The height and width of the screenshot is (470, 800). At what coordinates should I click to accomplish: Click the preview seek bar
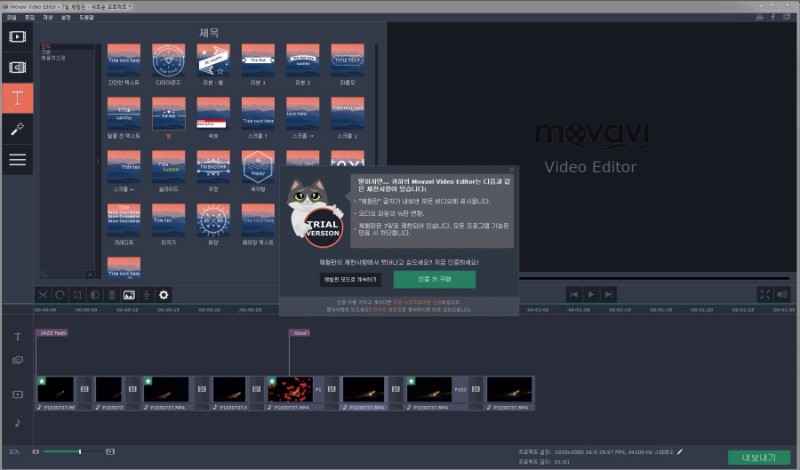(654, 279)
